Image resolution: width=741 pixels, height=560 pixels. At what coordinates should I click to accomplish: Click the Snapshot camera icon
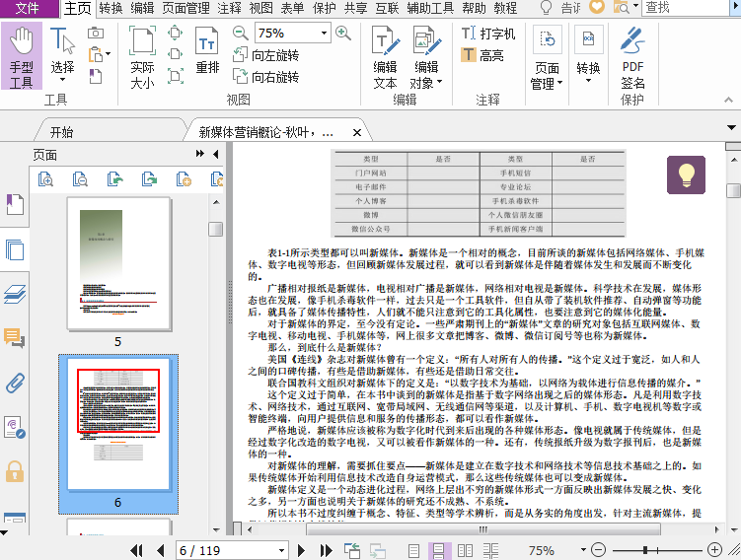[96, 33]
